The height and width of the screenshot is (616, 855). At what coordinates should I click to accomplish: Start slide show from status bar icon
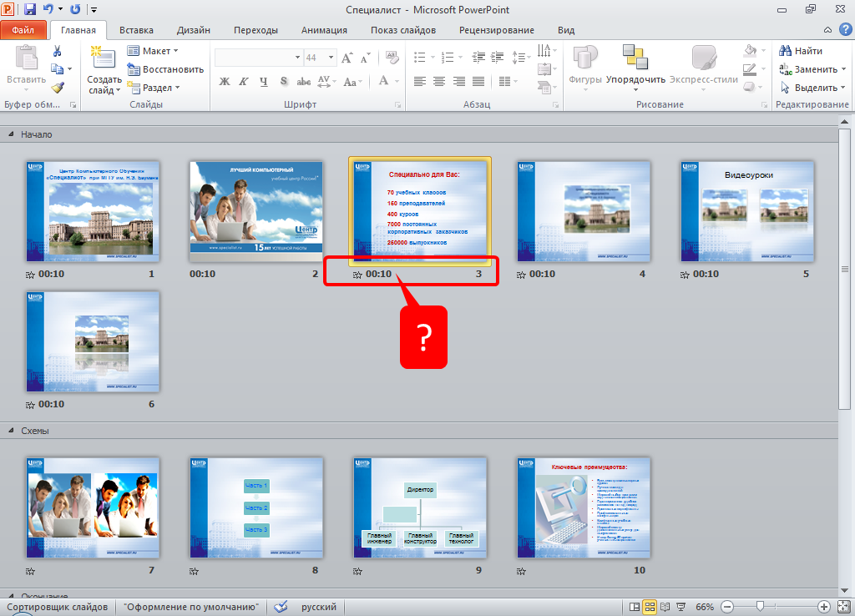click(x=680, y=607)
